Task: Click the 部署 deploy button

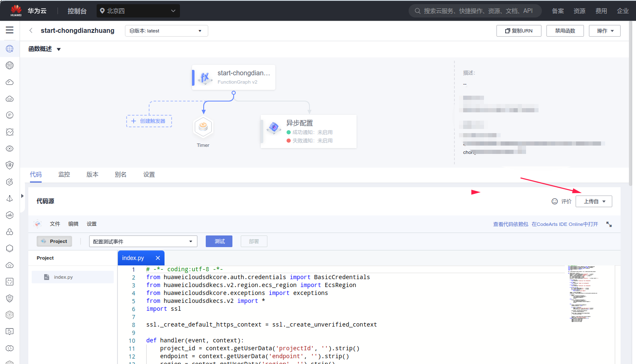Action: point(254,241)
